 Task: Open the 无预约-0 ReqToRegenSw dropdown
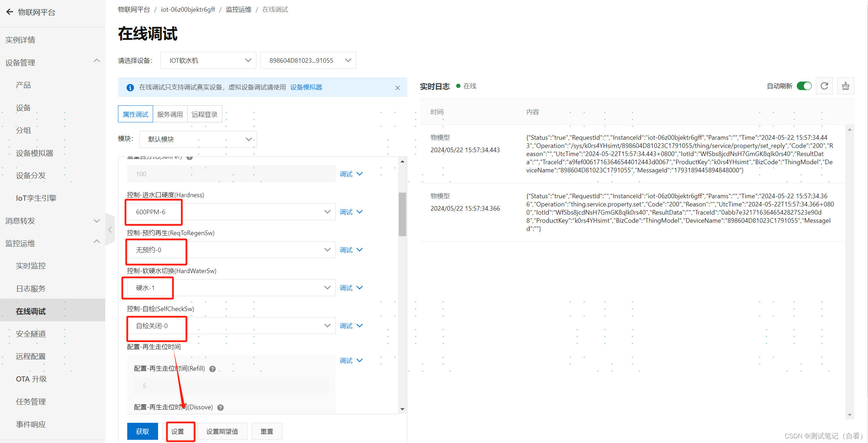coord(231,250)
